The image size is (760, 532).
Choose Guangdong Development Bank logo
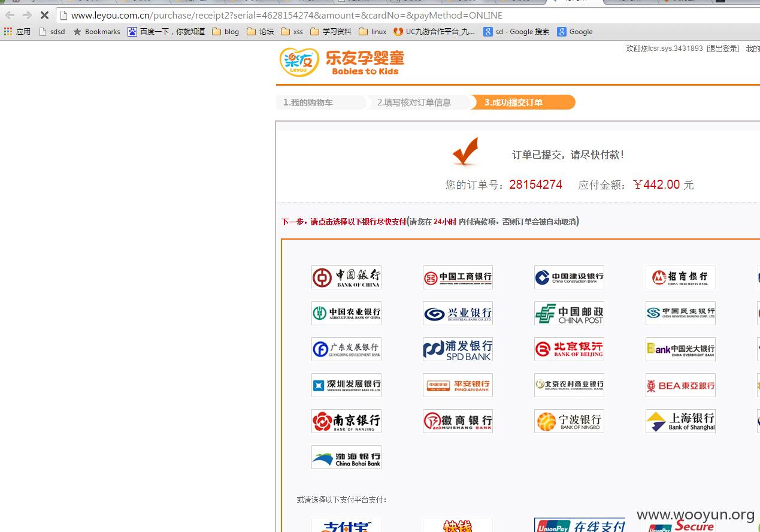tap(346, 349)
